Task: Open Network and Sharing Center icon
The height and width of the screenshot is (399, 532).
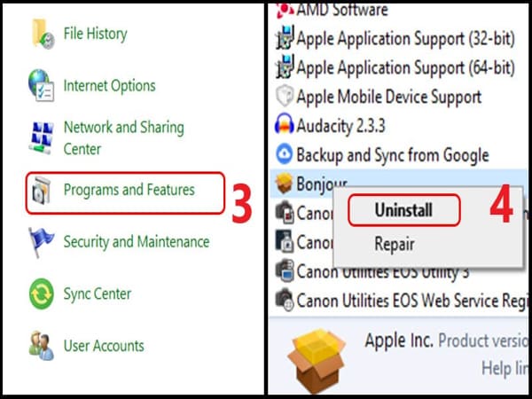Action: pos(42,137)
